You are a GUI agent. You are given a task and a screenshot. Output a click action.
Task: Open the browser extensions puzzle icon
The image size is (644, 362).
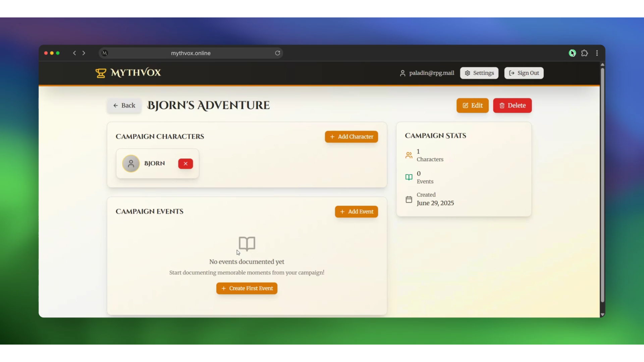tap(585, 53)
